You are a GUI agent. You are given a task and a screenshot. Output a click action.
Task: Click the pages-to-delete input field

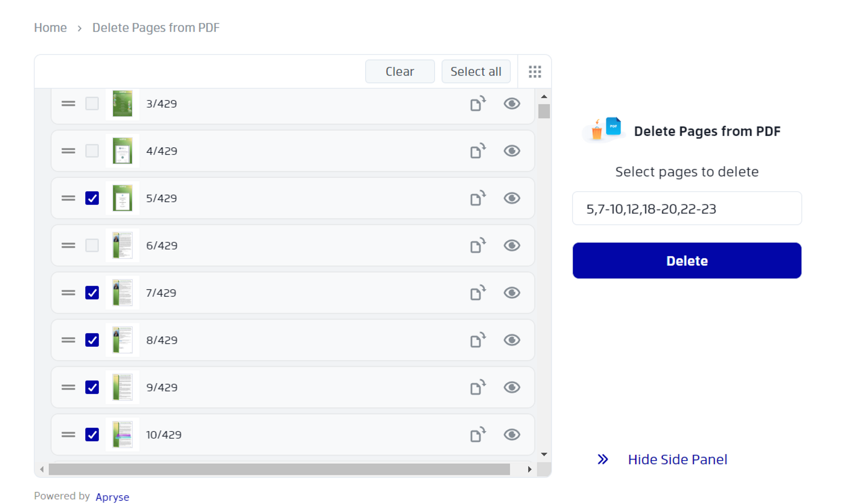[x=686, y=209]
